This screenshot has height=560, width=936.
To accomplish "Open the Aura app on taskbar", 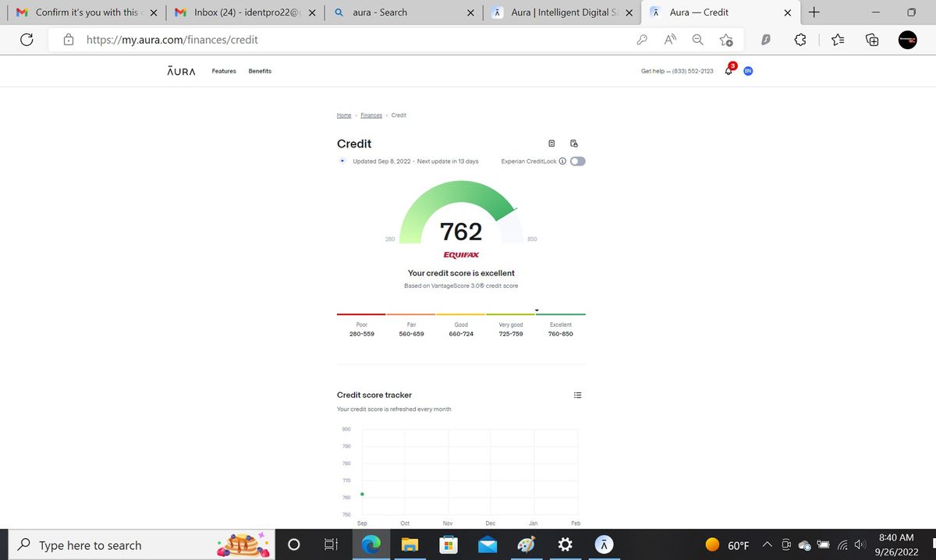I will coord(604,545).
